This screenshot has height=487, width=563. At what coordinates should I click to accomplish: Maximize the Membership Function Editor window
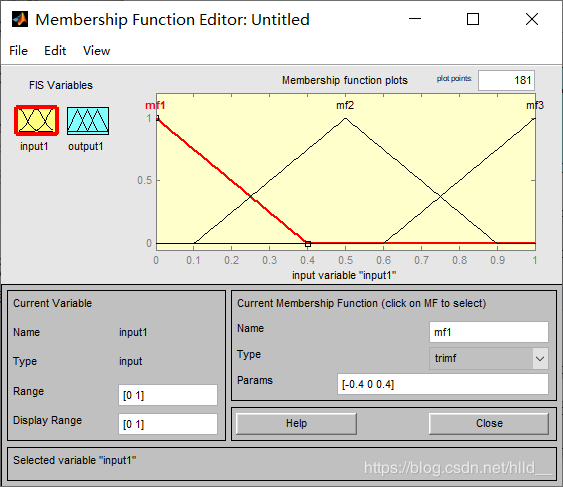473,19
